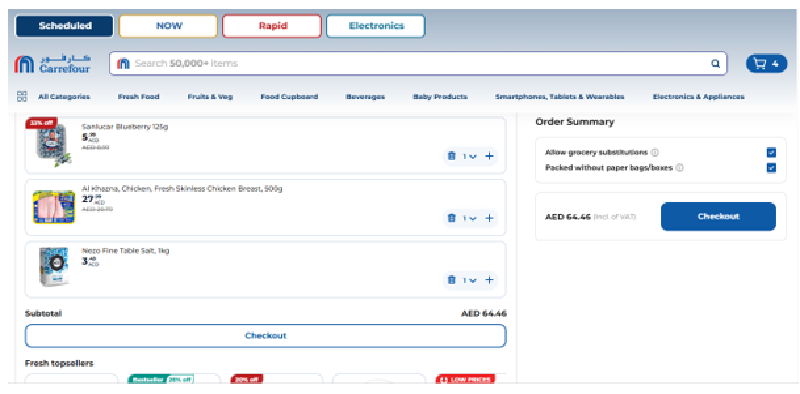Screen dimensions: 800x394
Task: Open the Carrefour home logo
Action: [53, 64]
